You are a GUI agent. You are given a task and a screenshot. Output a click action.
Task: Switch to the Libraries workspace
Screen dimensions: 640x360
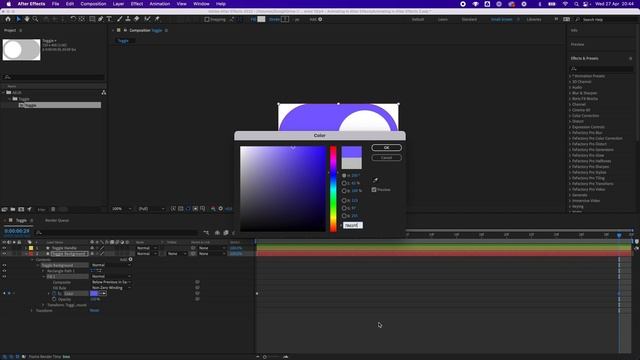pyautogui.click(x=533, y=20)
